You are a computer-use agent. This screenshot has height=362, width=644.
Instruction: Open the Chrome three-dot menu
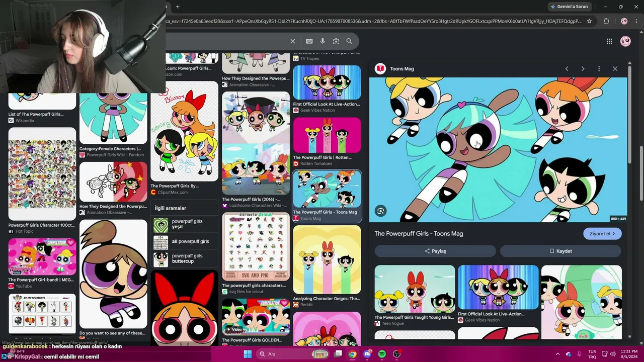coord(636,21)
